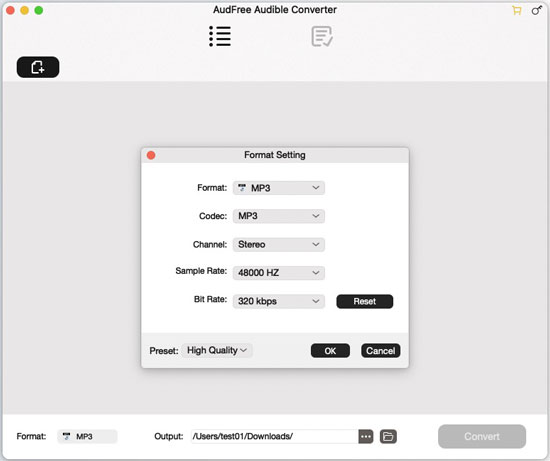This screenshot has width=550, height=461.
Task: Click the Sample Rate label
Action: pyautogui.click(x=201, y=271)
